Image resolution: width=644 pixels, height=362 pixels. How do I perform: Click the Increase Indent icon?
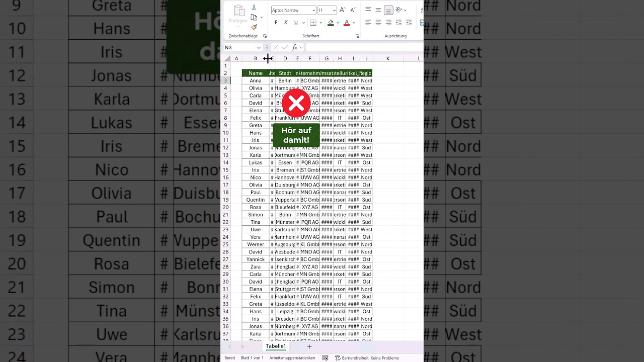click(x=409, y=23)
